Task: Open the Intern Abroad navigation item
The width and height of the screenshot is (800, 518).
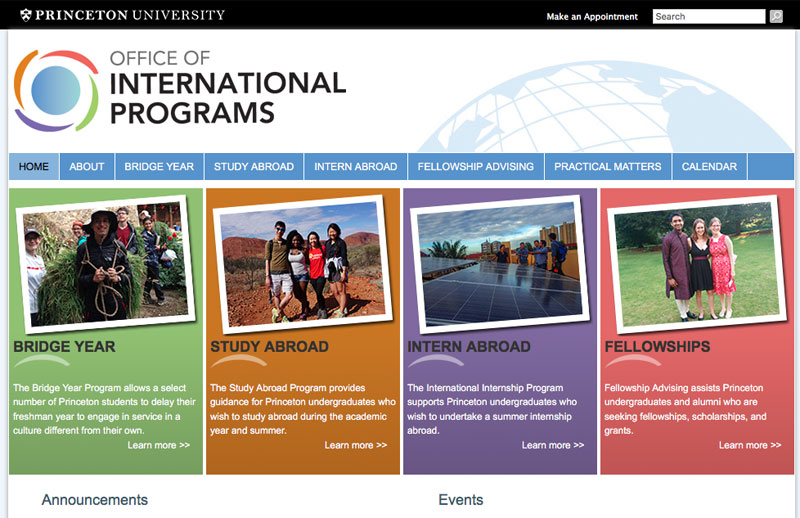Action: (x=355, y=167)
